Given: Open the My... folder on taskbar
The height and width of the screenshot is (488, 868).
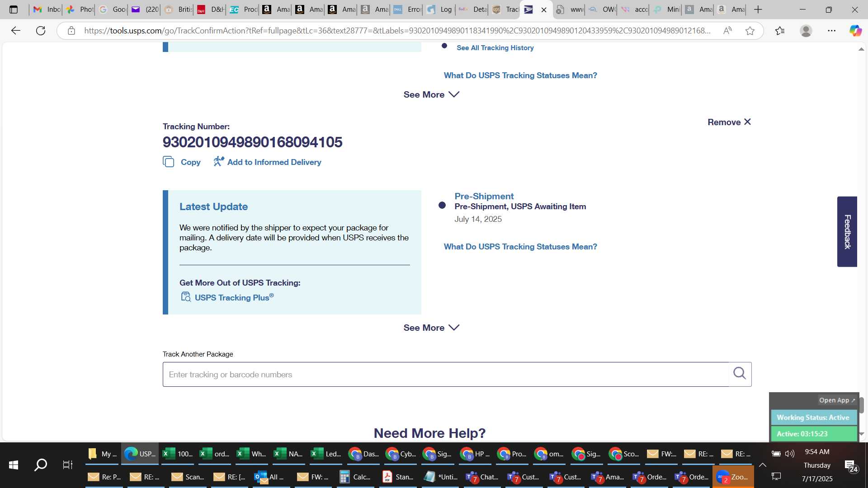Looking at the screenshot, I should (x=102, y=454).
